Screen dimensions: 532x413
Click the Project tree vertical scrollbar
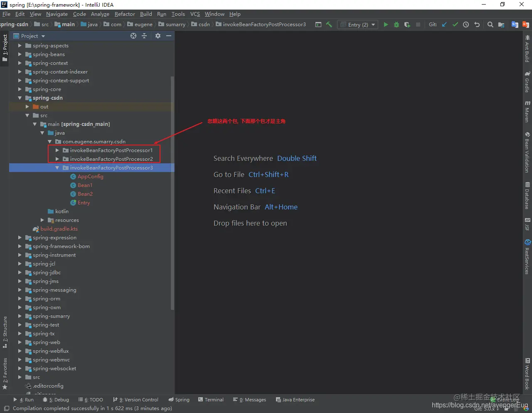coord(172,193)
